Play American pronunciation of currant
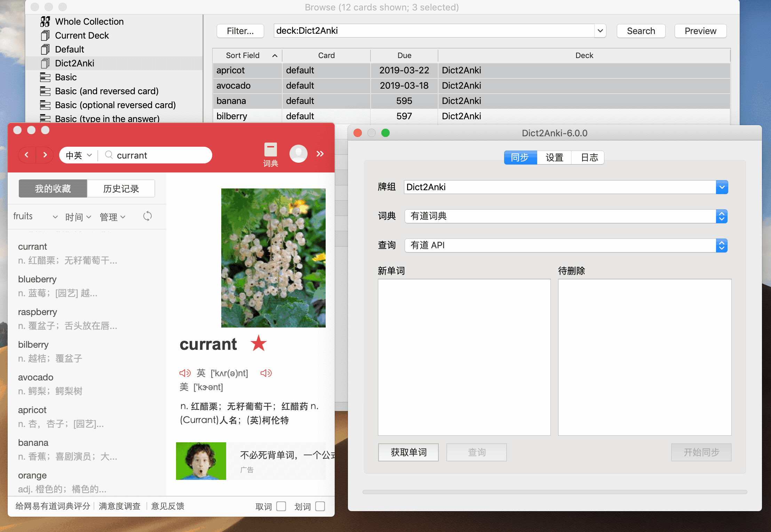 (266, 373)
